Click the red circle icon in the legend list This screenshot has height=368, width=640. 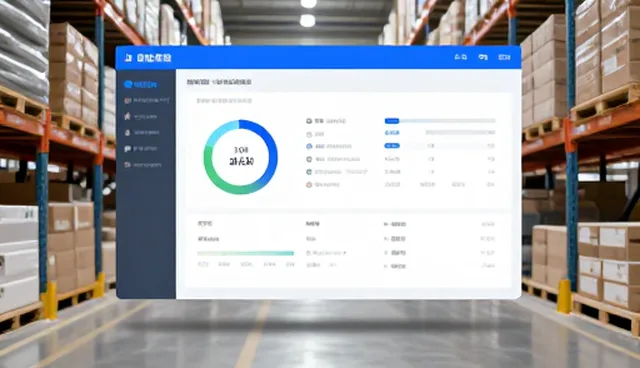[309, 185]
